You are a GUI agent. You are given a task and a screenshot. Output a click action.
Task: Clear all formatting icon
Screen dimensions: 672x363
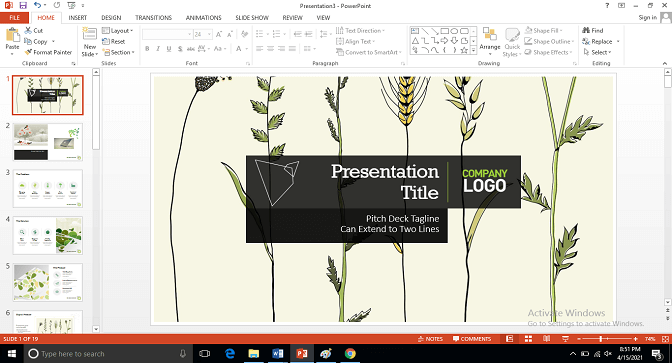[245, 34]
